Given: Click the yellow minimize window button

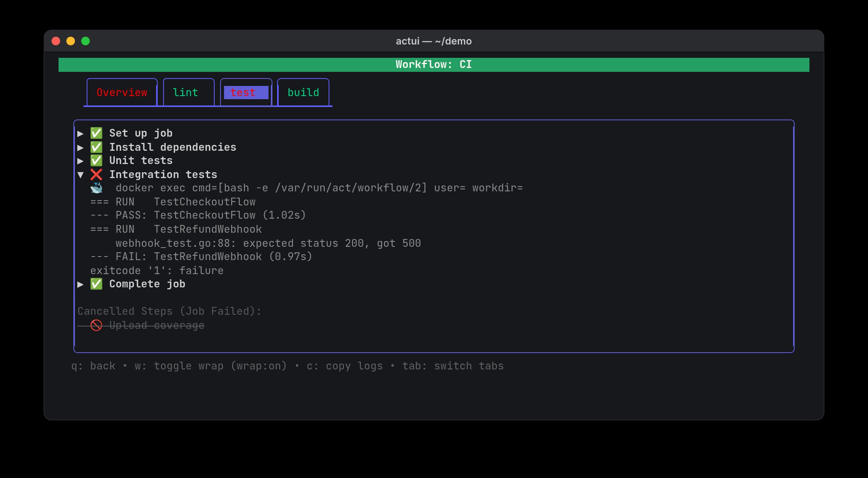Looking at the screenshot, I should tap(71, 41).
